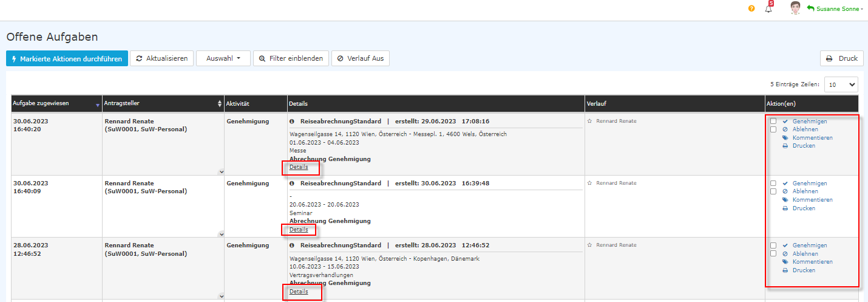Tick the Genehmigen checkbox in the first row
868x302 pixels.
(x=773, y=121)
